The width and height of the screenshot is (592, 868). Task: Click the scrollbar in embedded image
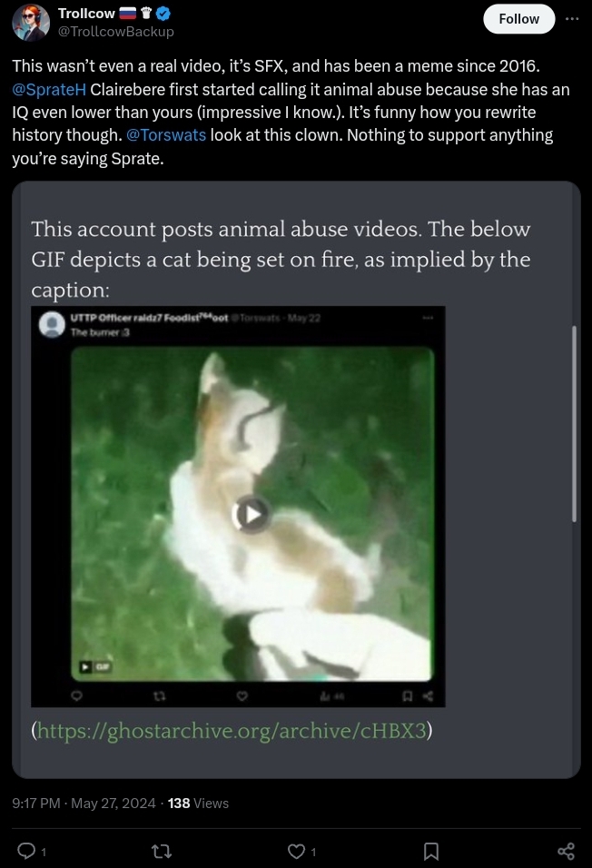tap(574, 423)
